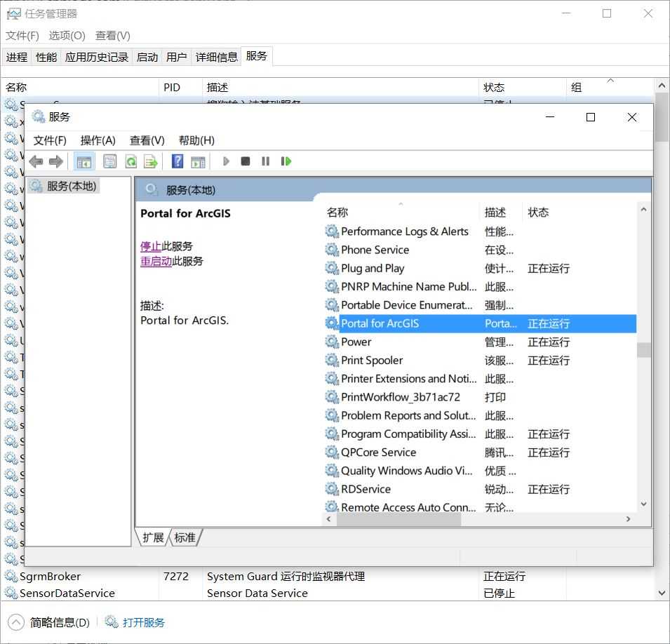Open 操作(A) menu in Services window
The height and width of the screenshot is (644, 670).
[98, 140]
